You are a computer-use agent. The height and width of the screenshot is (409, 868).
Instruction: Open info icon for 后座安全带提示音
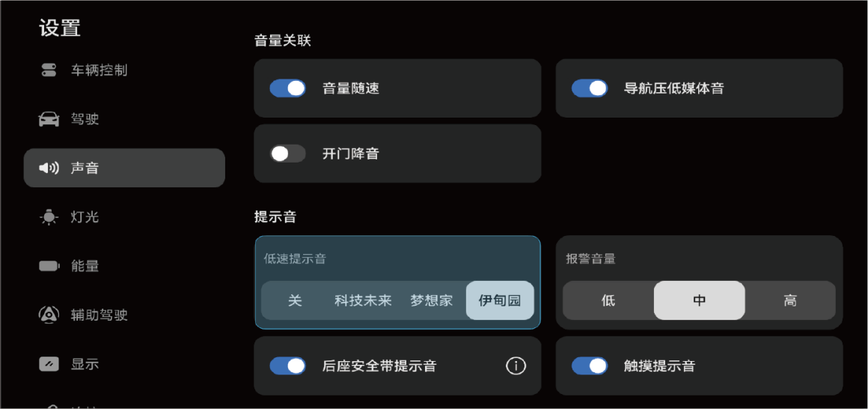[x=516, y=366]
